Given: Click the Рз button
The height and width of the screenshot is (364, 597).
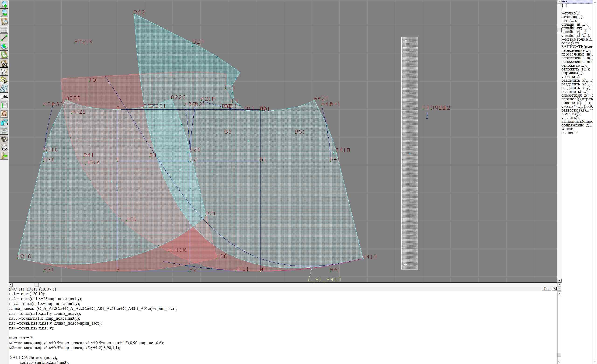Looking at the screenshot, I should (x=546, y=289).
